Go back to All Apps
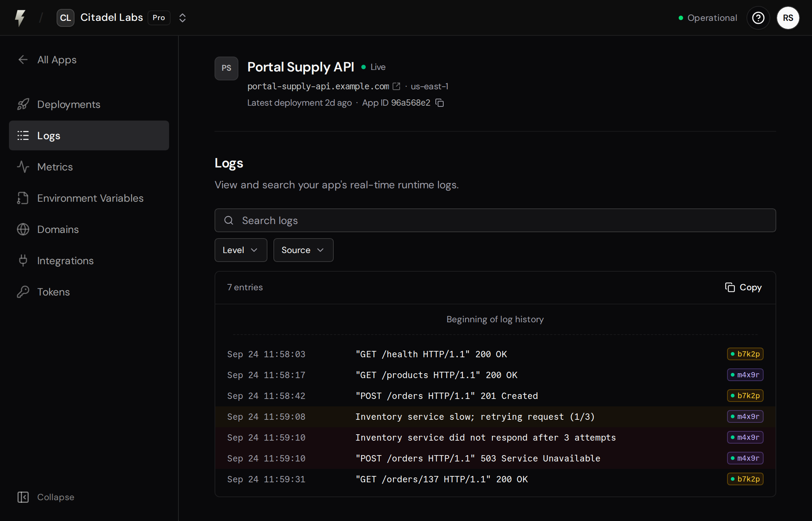 [x=47, y=60]
